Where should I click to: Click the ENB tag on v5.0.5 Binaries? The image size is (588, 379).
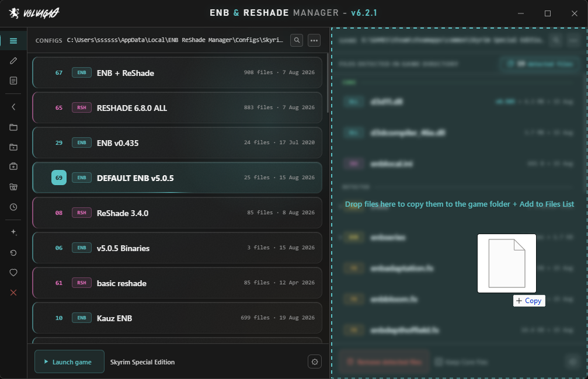click(82, 248)
